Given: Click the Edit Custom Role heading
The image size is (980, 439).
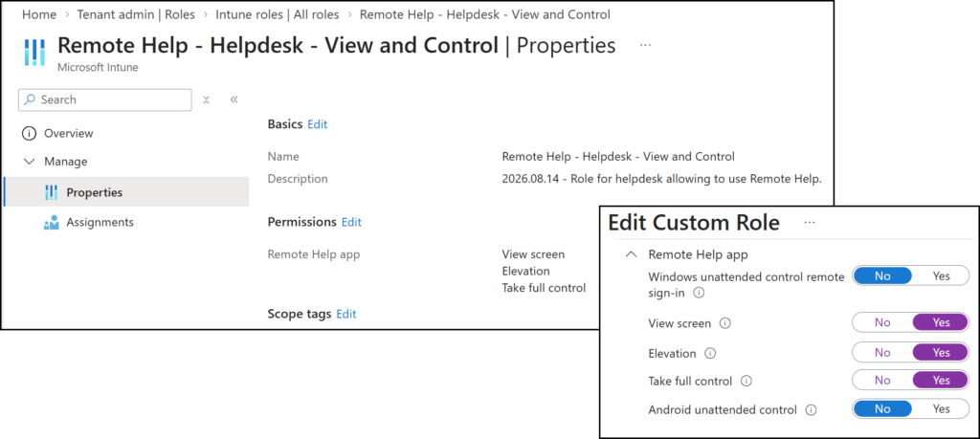Looking at the screenshot, I should tap(694, 223).
